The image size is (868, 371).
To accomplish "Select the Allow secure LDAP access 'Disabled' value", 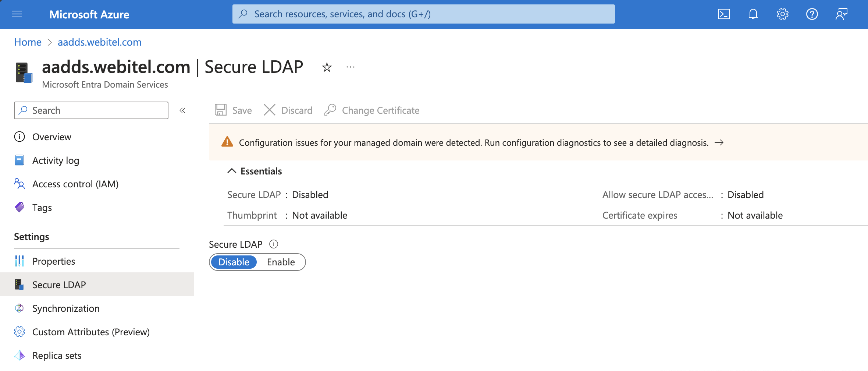I will 746,195.
